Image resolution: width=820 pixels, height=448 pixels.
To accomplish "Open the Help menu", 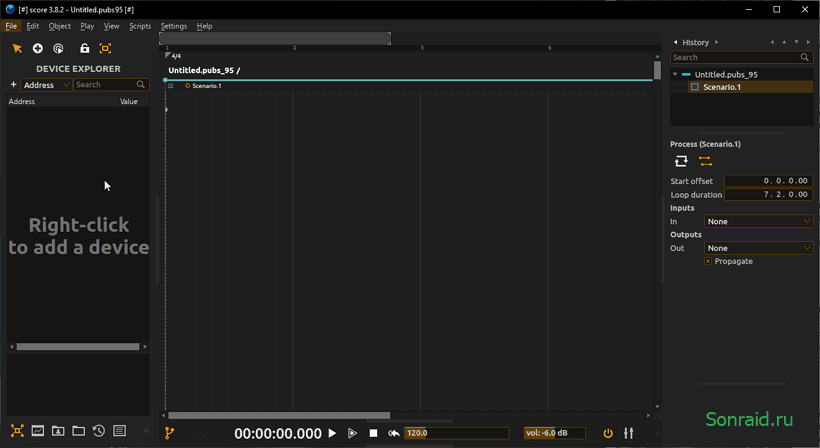I will pyautogui.click(x=204, y=26).
